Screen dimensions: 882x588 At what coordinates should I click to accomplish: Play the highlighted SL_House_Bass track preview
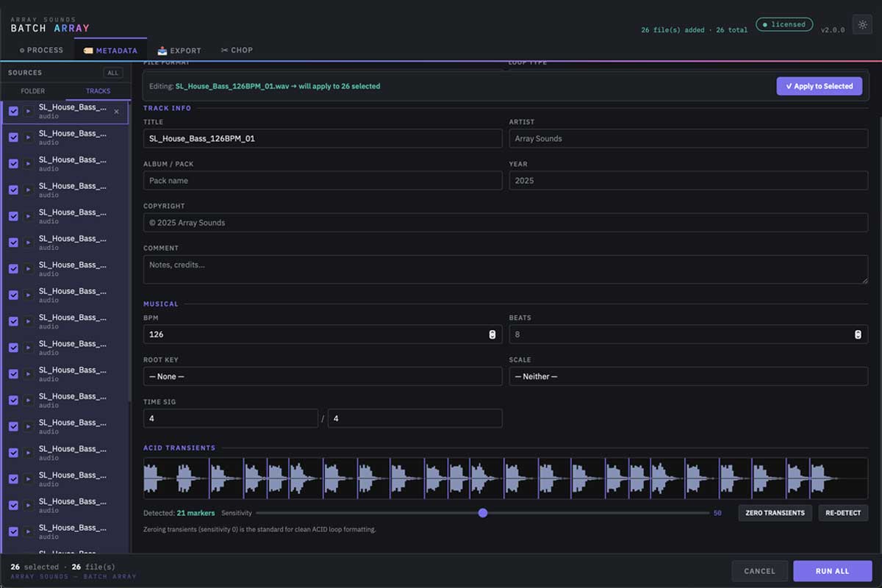click(x=28, y=112)
